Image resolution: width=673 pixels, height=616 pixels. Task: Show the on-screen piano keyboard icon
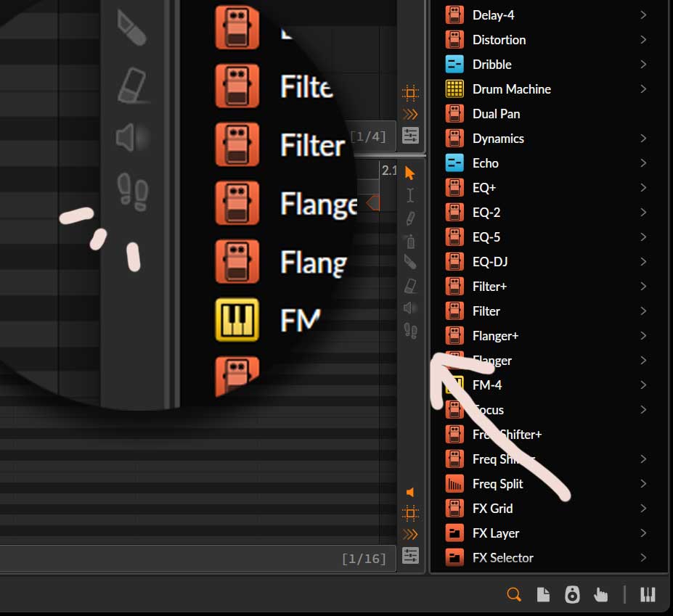tap(648, 594)
